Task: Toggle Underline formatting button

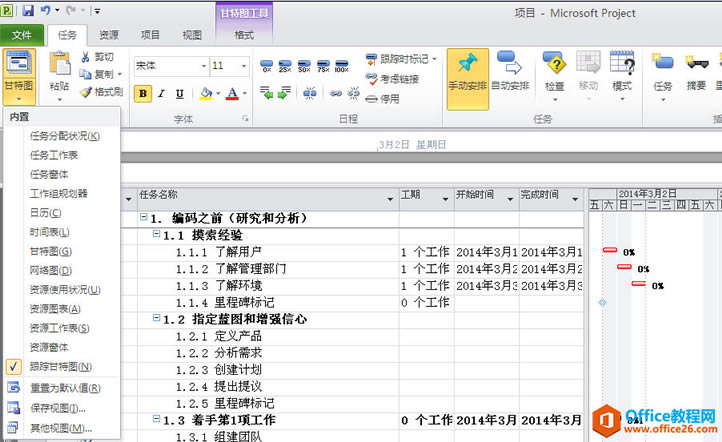Action: [180, 93]
